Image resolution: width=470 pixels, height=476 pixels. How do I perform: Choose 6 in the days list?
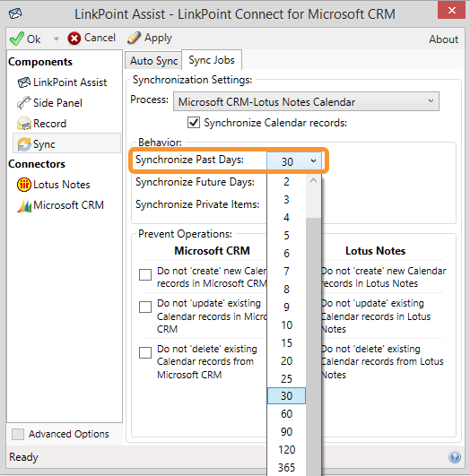point(286,253)
